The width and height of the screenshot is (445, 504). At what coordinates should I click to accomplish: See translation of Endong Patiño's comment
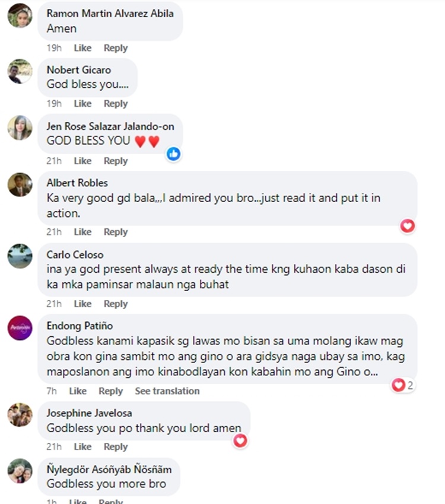click(167, 391)
